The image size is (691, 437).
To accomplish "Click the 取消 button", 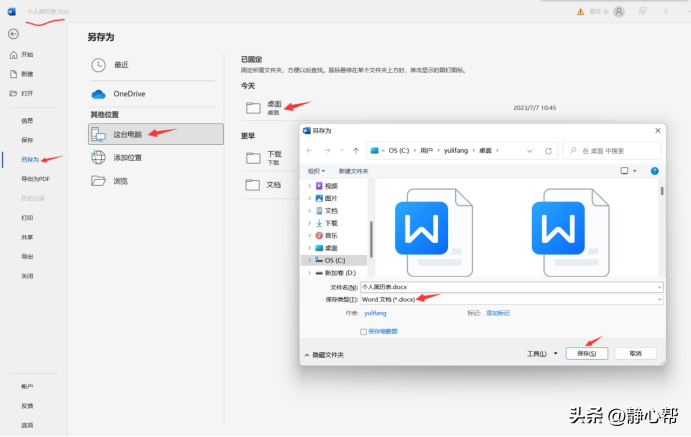I will (635, 353).
